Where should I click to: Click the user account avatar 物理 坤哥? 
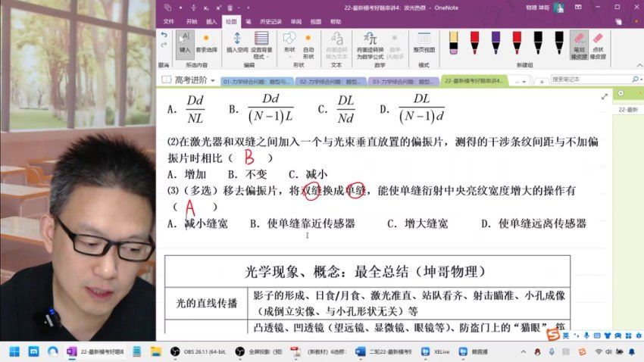click(x=558, y=8)
